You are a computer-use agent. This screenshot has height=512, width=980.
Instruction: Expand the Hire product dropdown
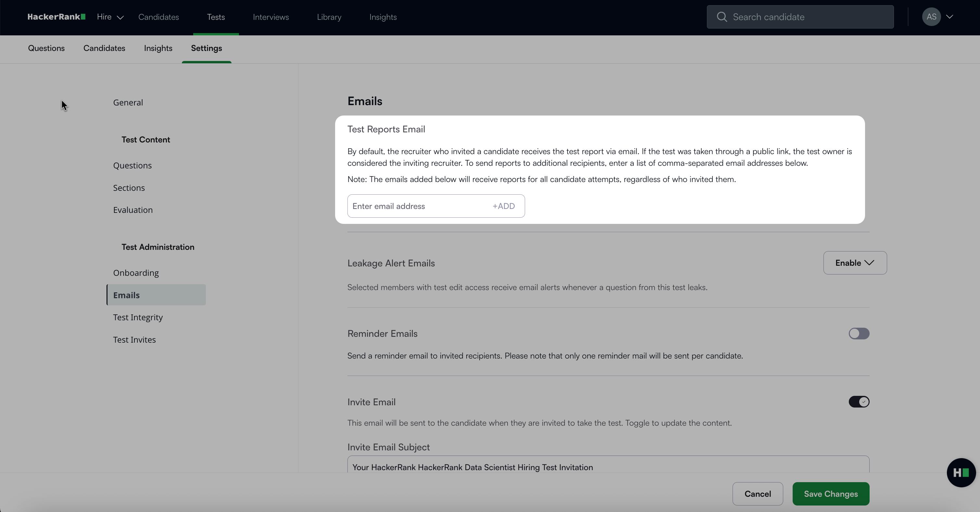tap(110, 17)
